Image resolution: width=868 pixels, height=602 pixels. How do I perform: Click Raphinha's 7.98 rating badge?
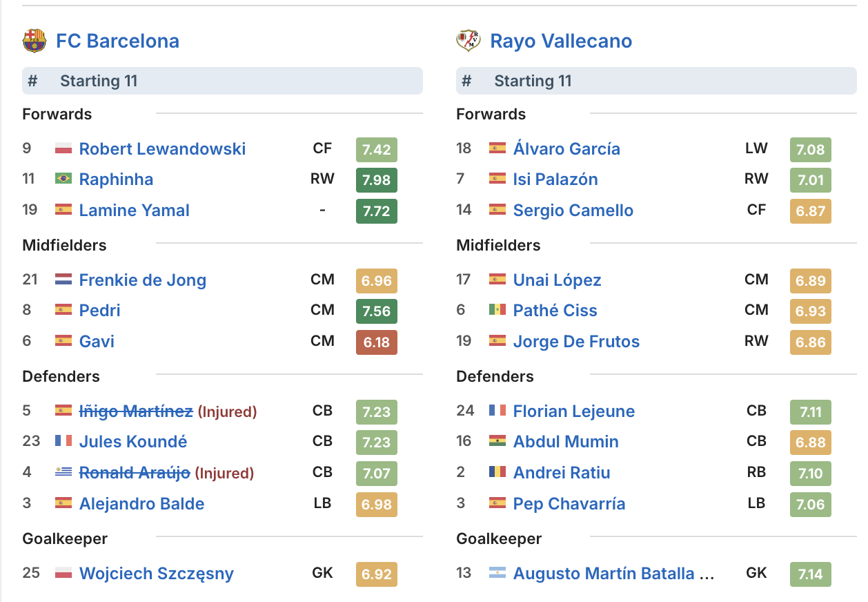tap(377, 180)
